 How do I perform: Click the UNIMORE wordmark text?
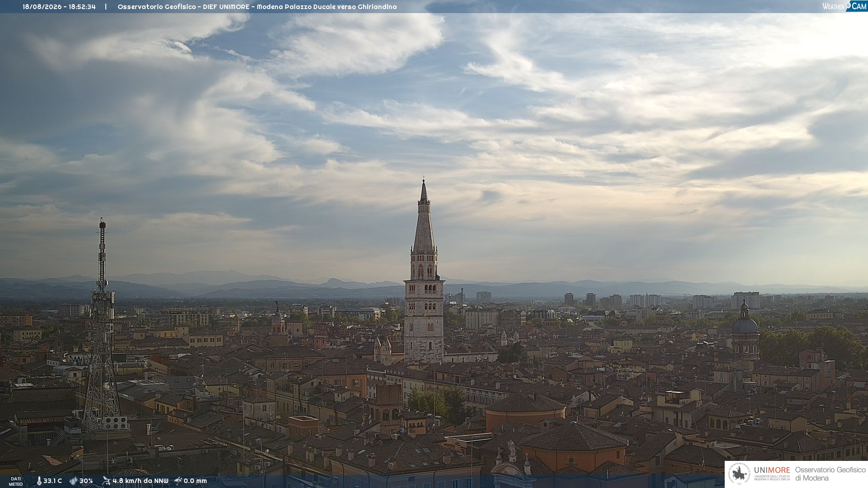[x=772, y=470]
